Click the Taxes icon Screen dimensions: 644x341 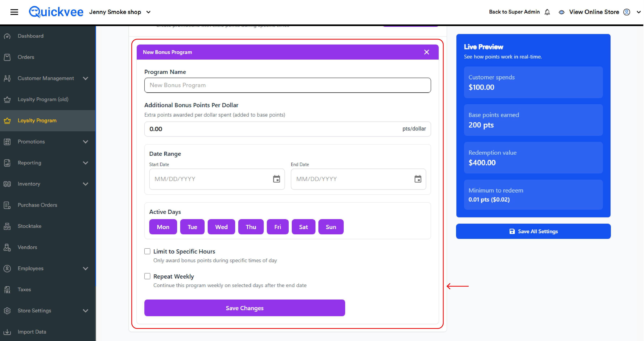coord(7,289)
